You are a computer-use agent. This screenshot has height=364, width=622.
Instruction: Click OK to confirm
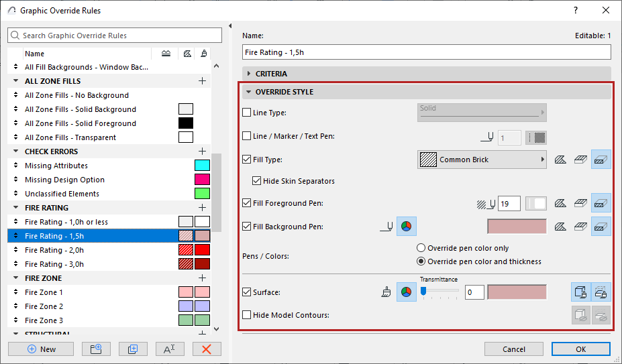(581, 349)
